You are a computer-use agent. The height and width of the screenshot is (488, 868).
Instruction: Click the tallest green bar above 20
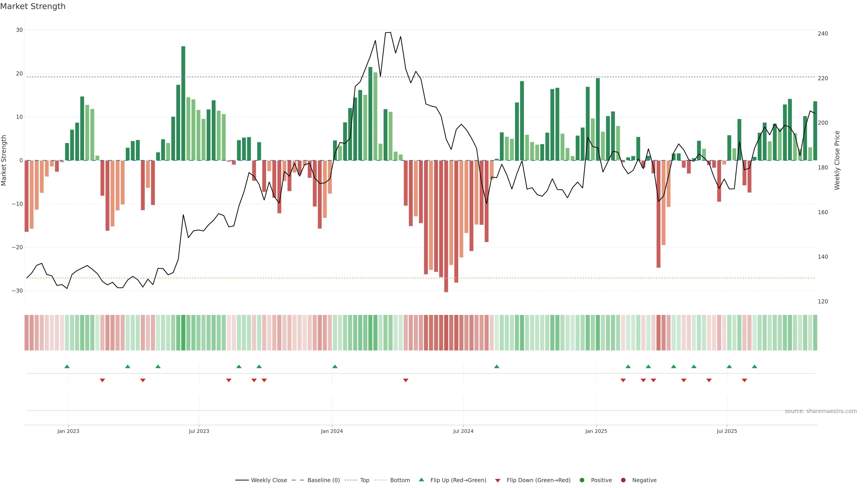183,101
